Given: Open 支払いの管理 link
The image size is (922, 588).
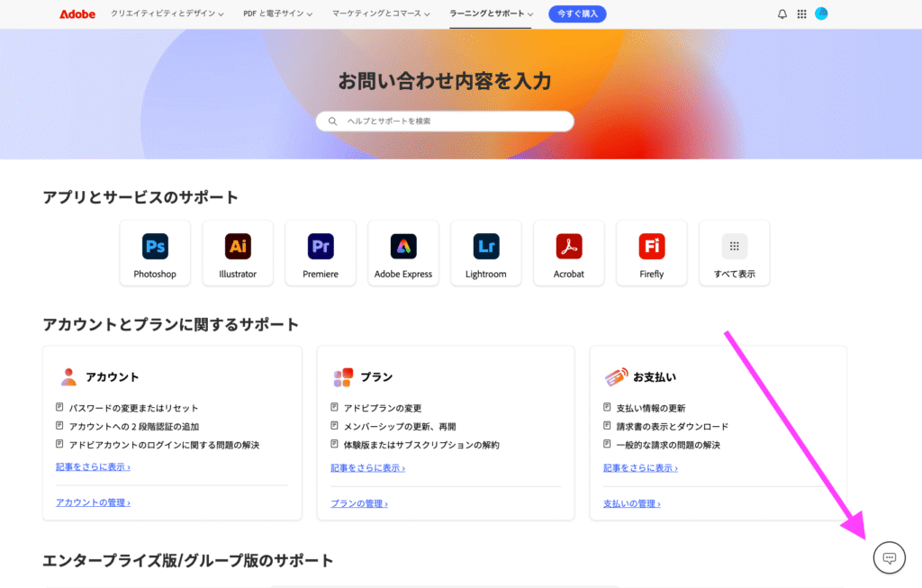Looking at the screenshot, I should point(631,504).
